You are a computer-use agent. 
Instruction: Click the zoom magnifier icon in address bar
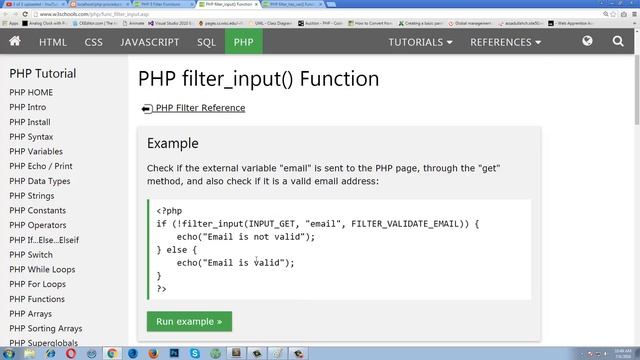606,14
